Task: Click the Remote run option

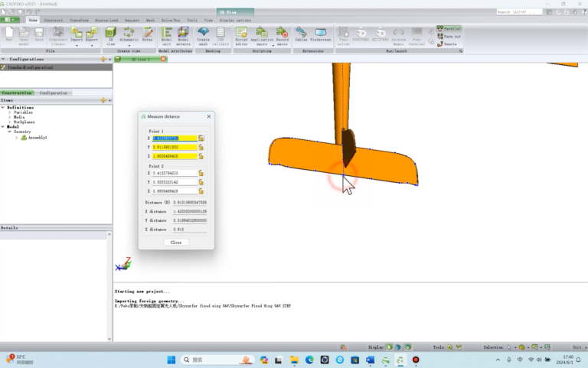Action: [x=447, y=44]
